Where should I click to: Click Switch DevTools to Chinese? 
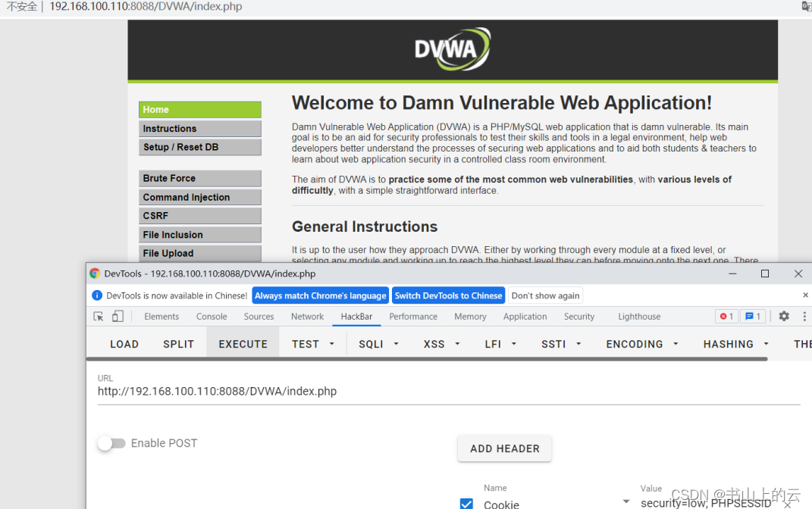(x=449, y=295)
